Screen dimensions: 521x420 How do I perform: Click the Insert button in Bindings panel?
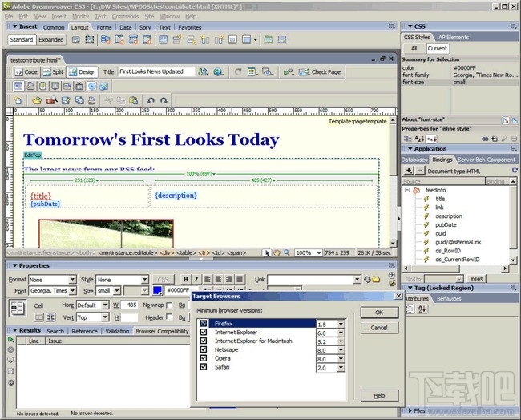pos(476,278)
